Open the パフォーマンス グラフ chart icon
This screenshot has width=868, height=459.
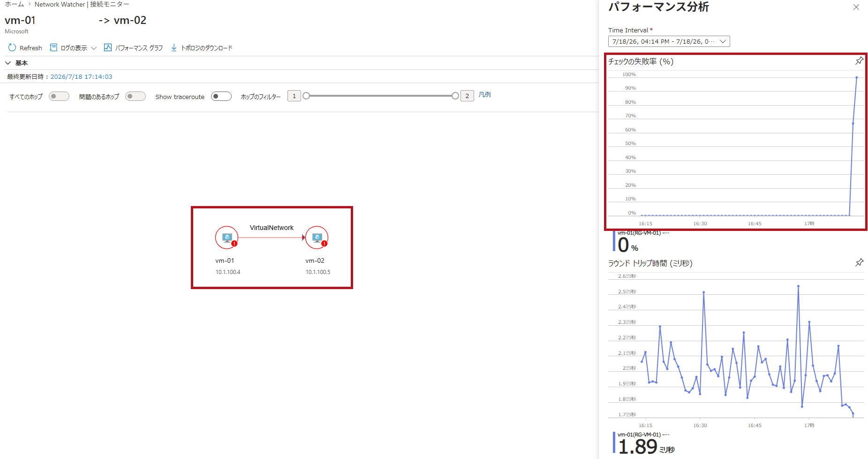(x=108, y=47)
